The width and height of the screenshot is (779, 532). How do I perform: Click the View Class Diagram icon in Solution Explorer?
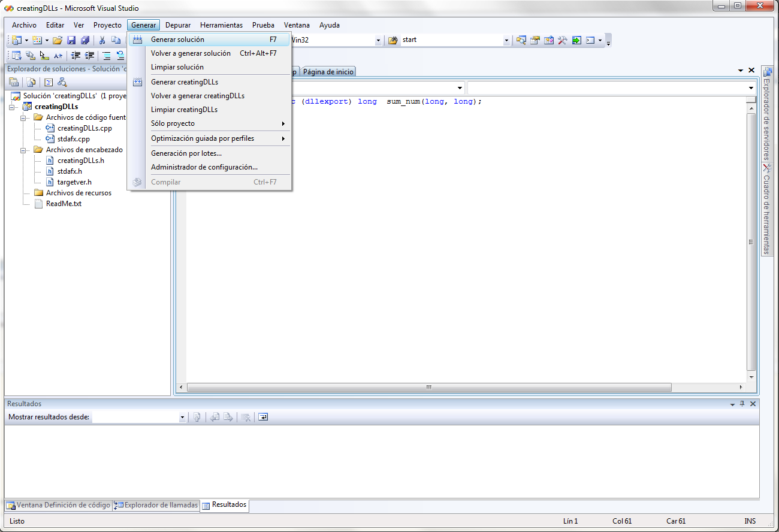pyautogui.click(x=62, y=82)
